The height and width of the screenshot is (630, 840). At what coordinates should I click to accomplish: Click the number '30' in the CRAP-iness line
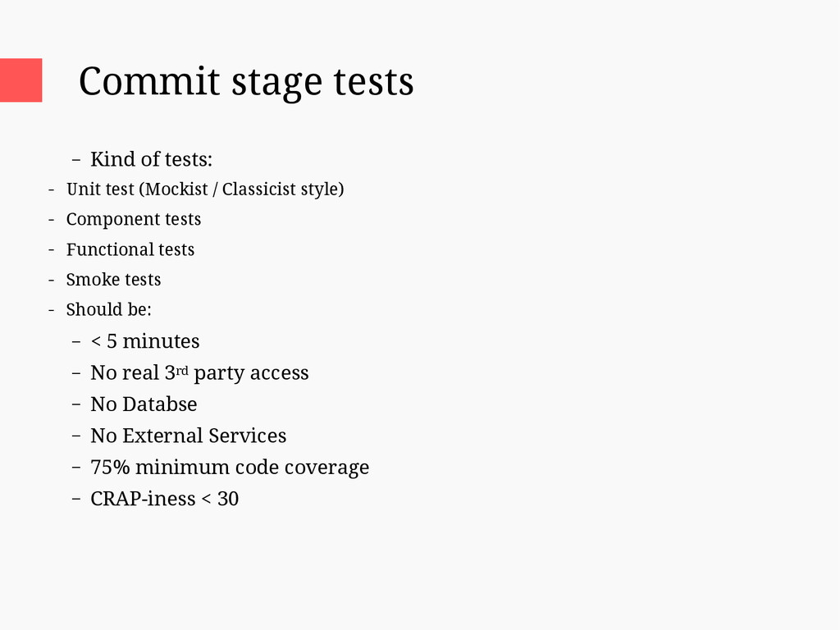coord(228,499)
